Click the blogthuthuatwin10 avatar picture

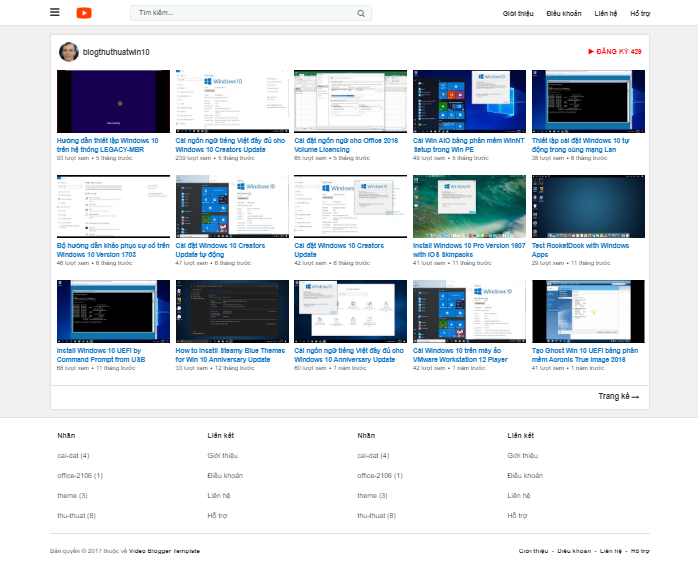[x=69, y=52]
